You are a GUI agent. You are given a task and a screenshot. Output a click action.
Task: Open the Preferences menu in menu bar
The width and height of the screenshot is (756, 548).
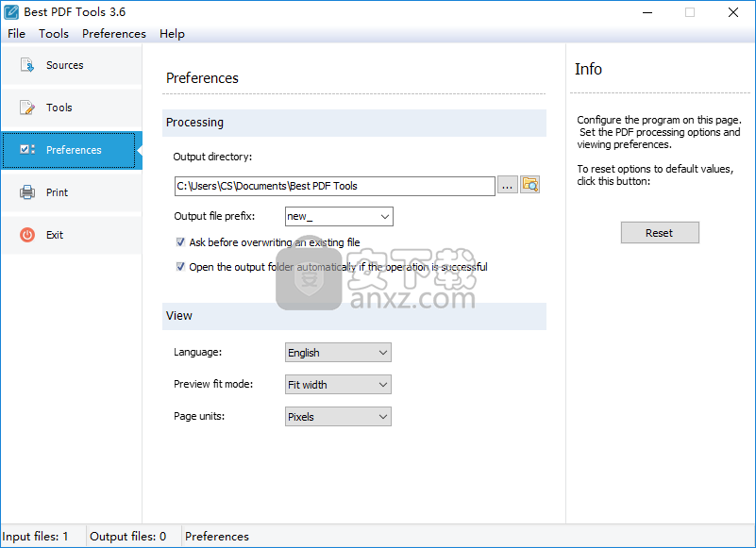pos(114,34)
